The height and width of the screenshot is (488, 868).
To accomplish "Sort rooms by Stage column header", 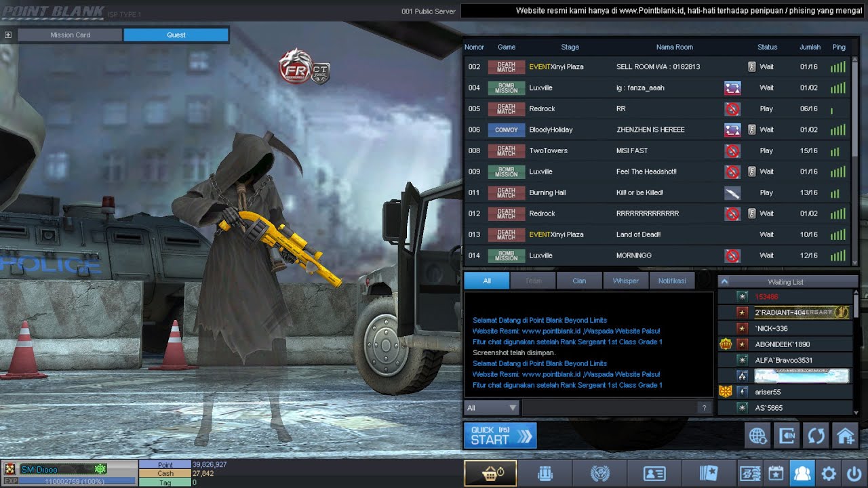I will [570, 47].
